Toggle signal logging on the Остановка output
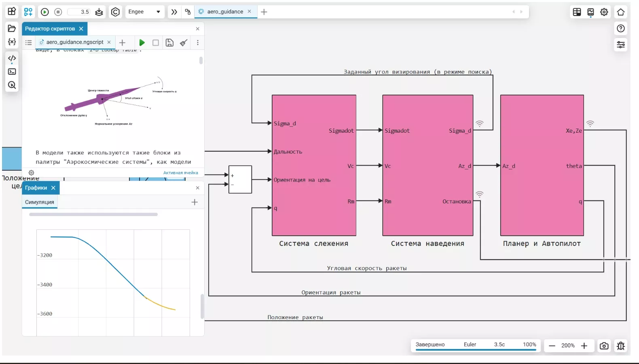 [479, 194]
